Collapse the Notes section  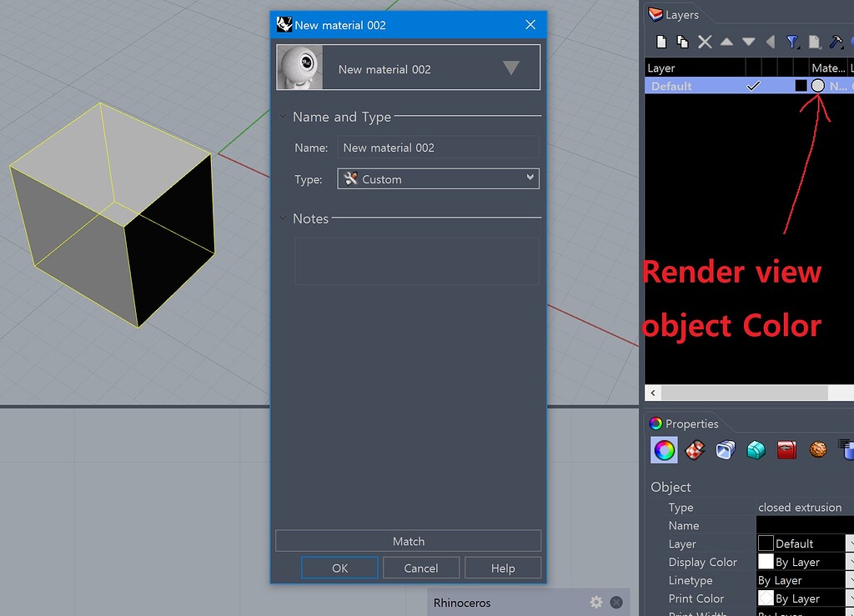click(x=284, y=218)
